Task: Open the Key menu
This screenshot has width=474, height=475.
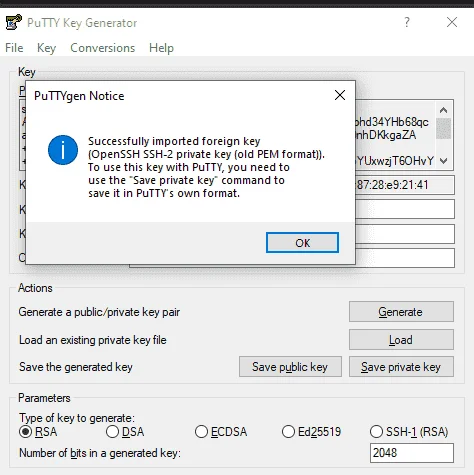Action: 46,48
